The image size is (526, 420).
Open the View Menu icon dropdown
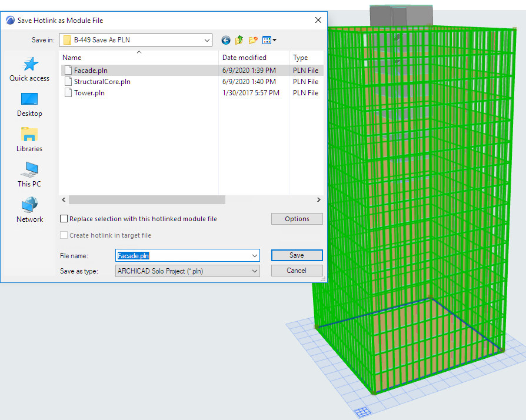point(269,40)
